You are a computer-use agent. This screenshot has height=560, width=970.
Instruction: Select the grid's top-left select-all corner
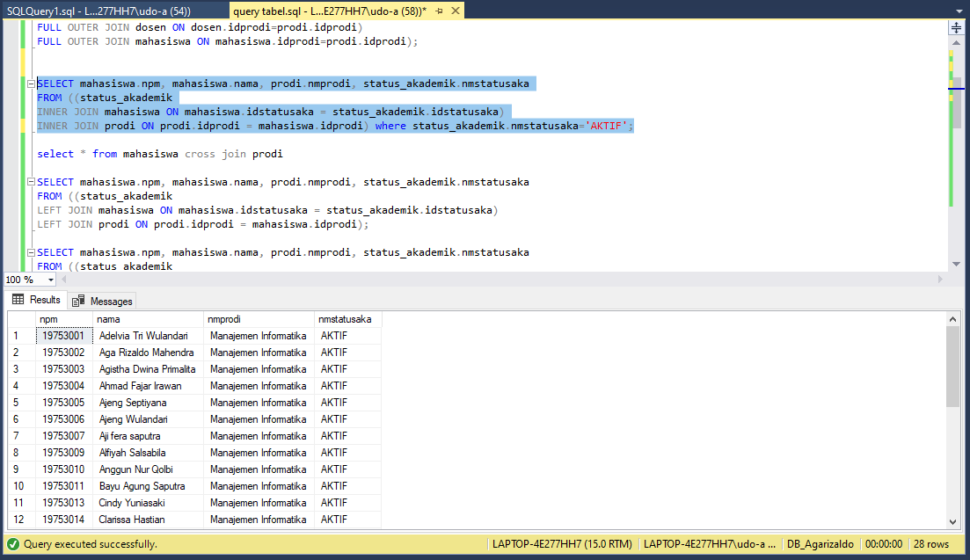click(22, 319)
